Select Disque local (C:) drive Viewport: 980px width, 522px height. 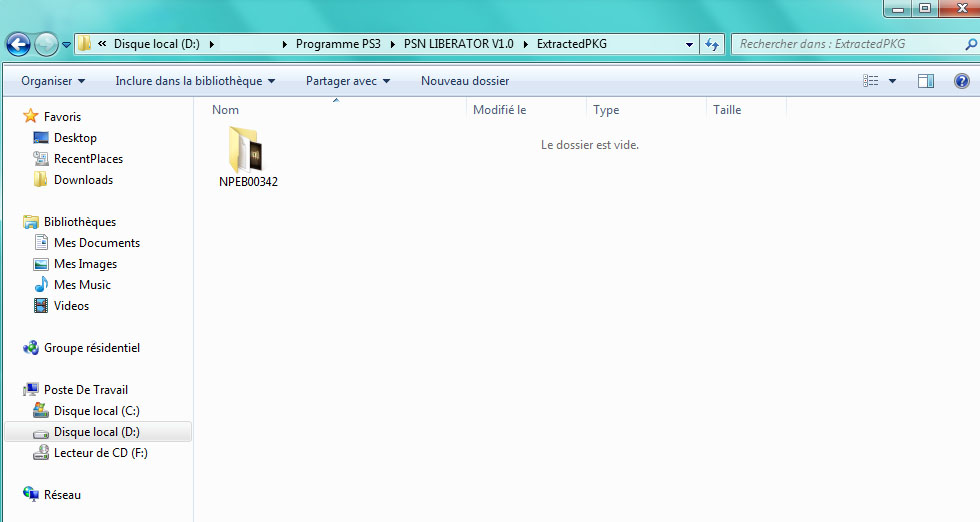(x=96, y=411)
